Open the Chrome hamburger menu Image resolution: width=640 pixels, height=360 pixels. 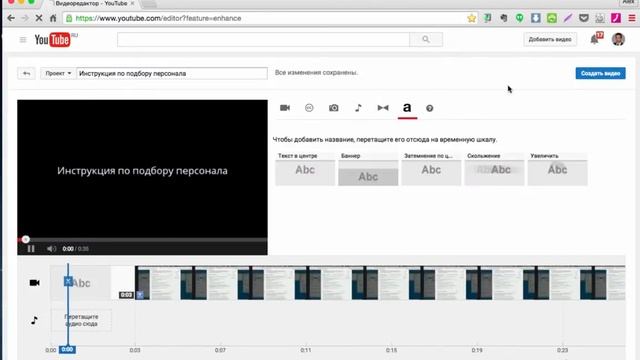point(632,18)
